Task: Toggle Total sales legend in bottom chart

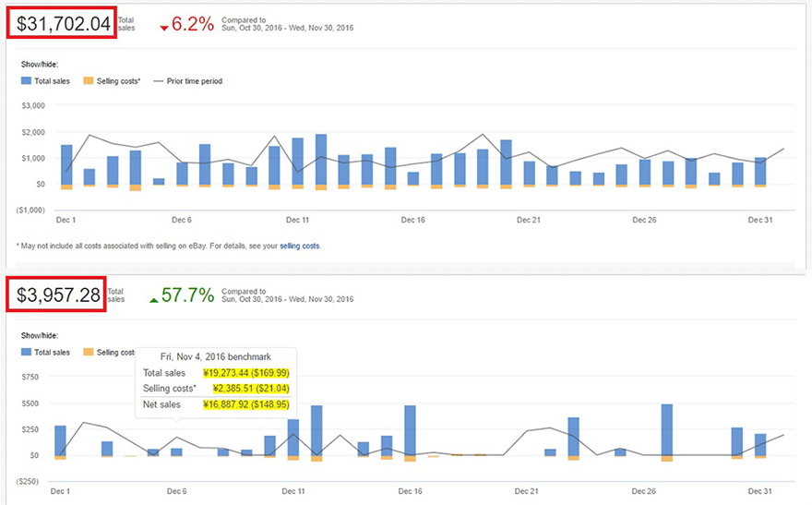Action: [x=45, y=352]
